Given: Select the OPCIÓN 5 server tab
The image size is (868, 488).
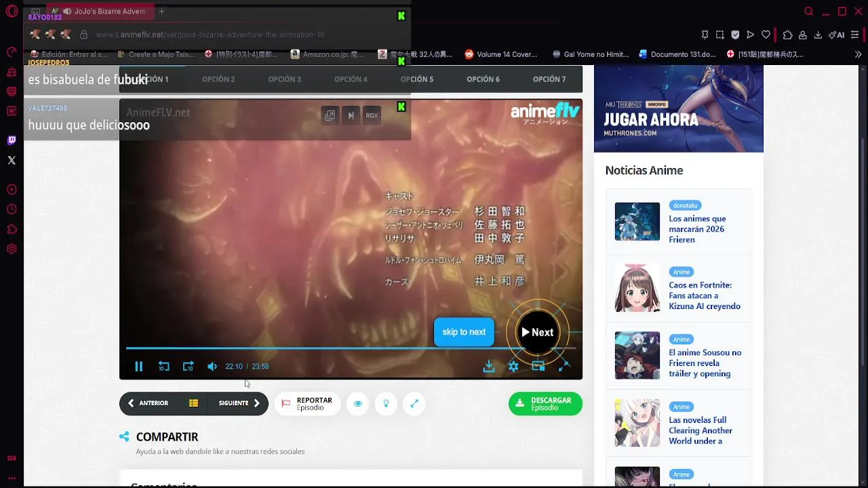Looking at the screenshot, I should [417, 79].
